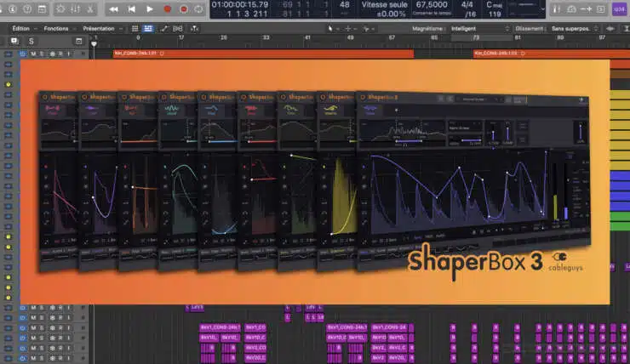This screenshot has height=364, width=630.
Task: Switch to grid view icon
Action: tap(135, 29)
